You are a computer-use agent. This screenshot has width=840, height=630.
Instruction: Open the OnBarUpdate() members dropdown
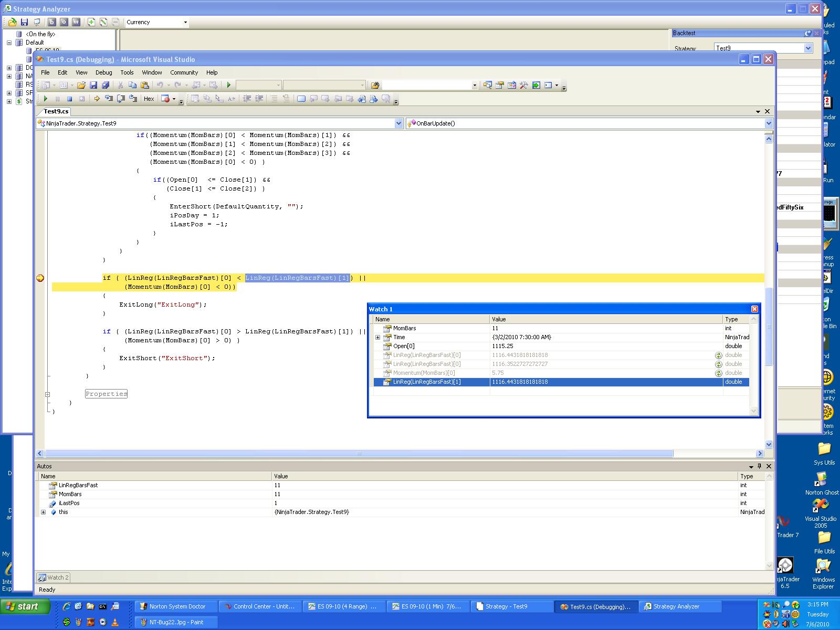[x=769, y=123]
